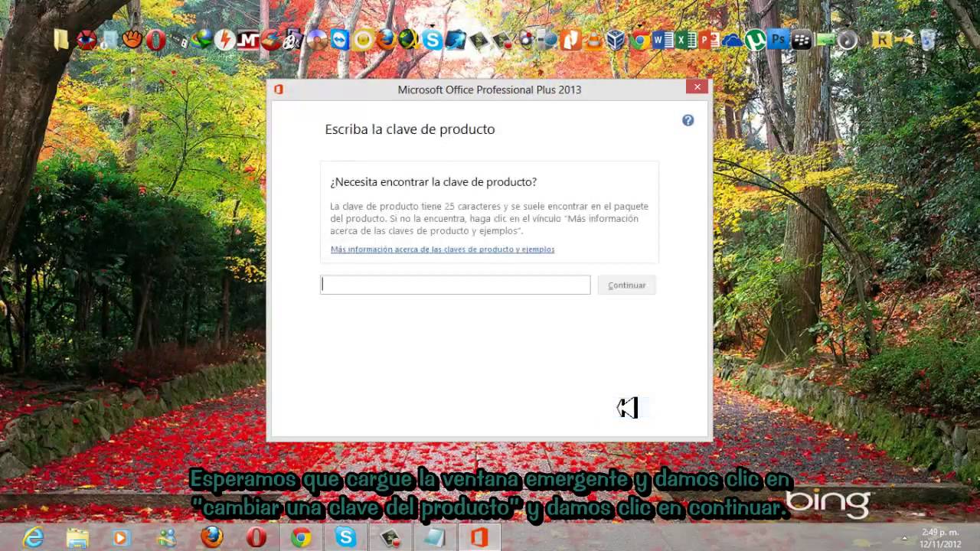The width and height of the screenshot is (980, 551).
Task: Open "Más información acerca de las claves" link
Action: [443, 249]
